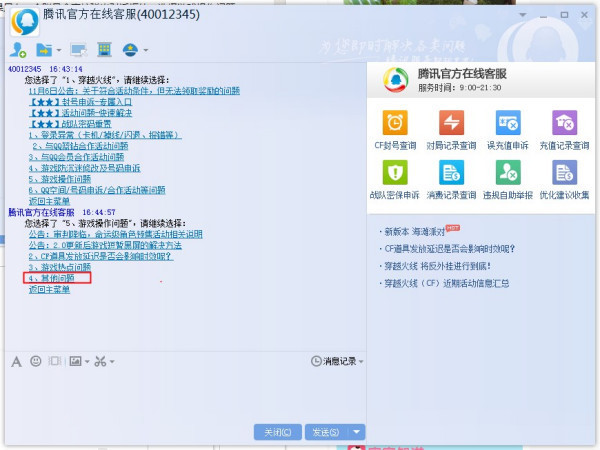
Task: Click the window shake icon
Action: (54, 361)
